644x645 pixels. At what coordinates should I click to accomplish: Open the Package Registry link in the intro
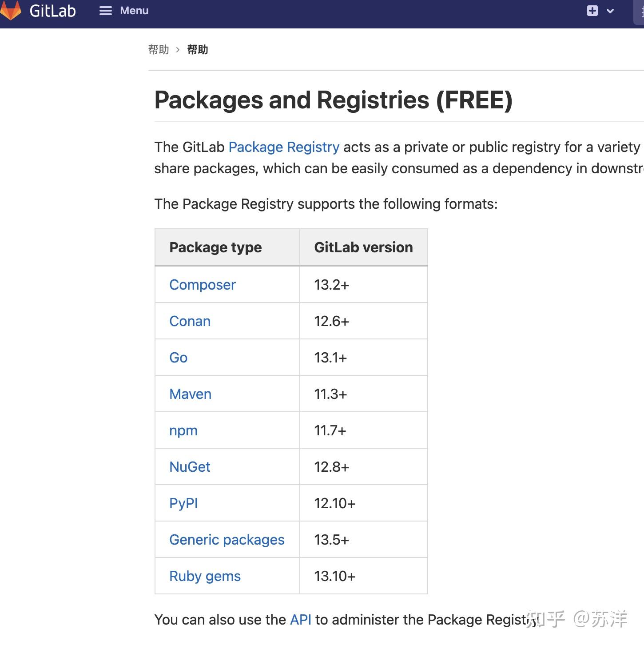(x=283, y=147)
